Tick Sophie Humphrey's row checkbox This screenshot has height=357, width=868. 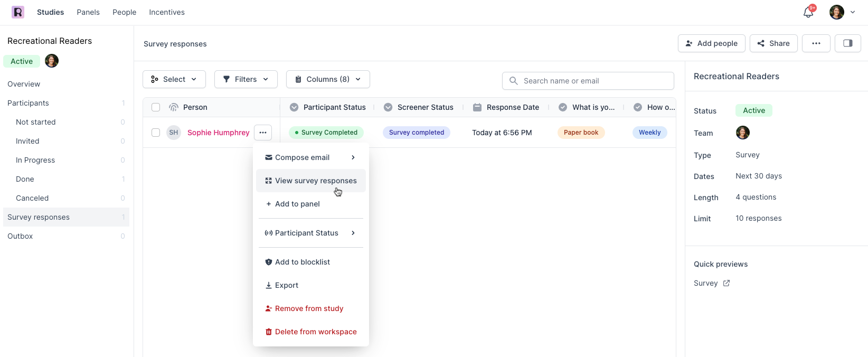pos(156,133)
